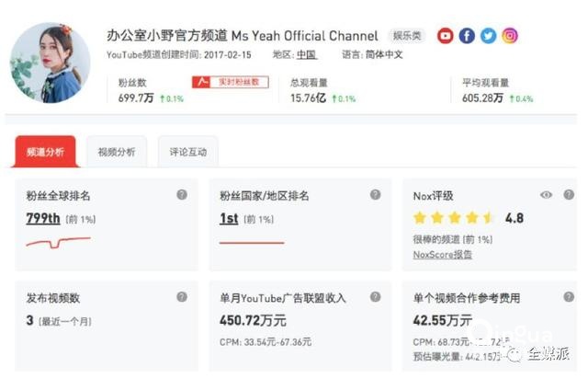Click help icon for 粉丝国家/地区排名

point(375,195)
